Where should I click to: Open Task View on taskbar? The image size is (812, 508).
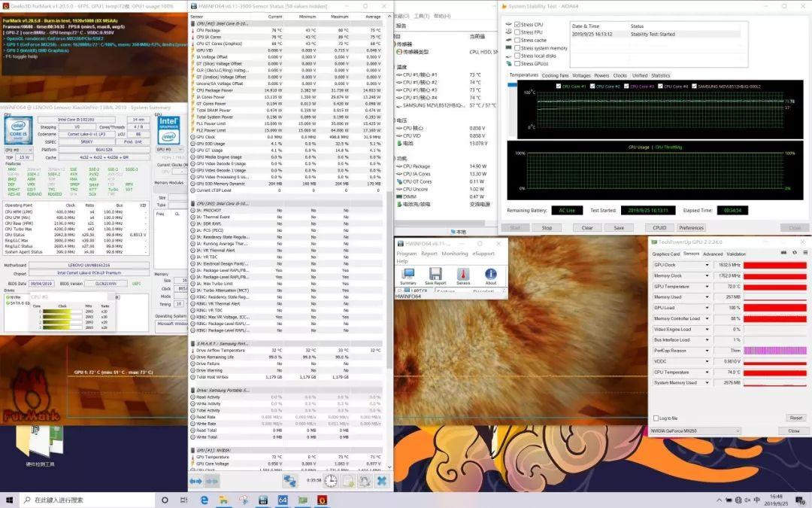click(184, 500)
